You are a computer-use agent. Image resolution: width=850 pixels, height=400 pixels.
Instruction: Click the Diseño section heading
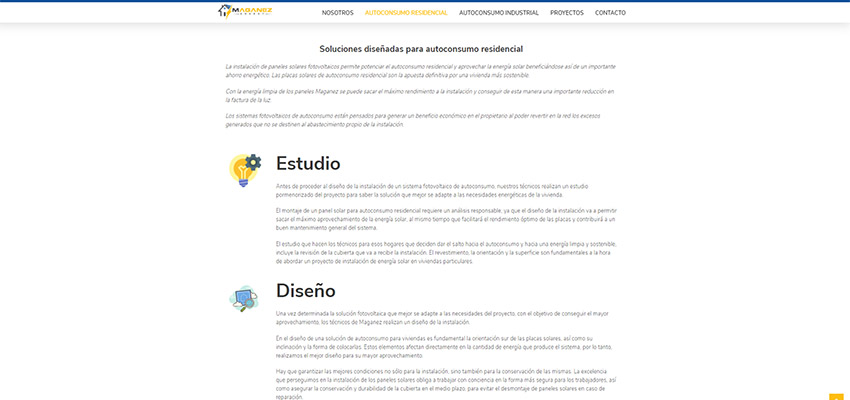(305, 291)
